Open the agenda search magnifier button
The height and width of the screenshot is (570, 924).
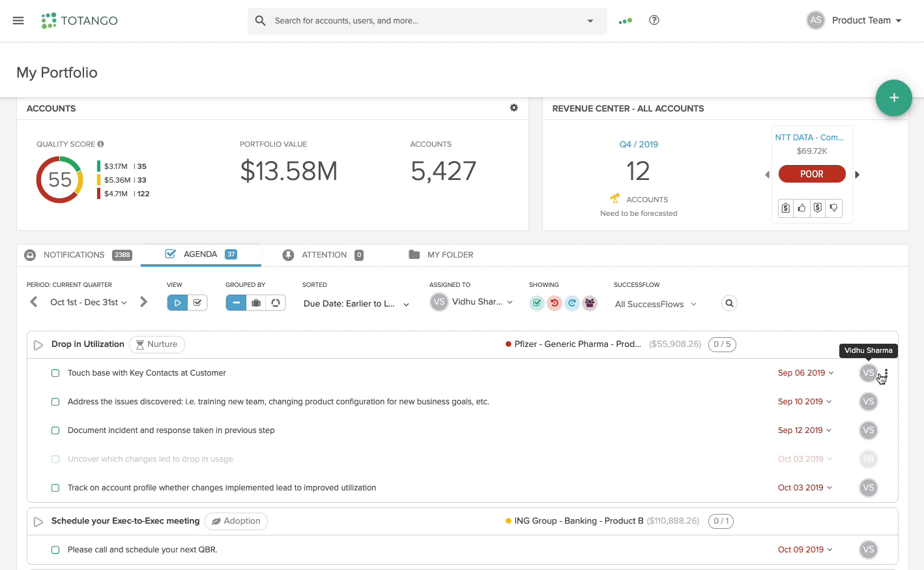point(729,303)
